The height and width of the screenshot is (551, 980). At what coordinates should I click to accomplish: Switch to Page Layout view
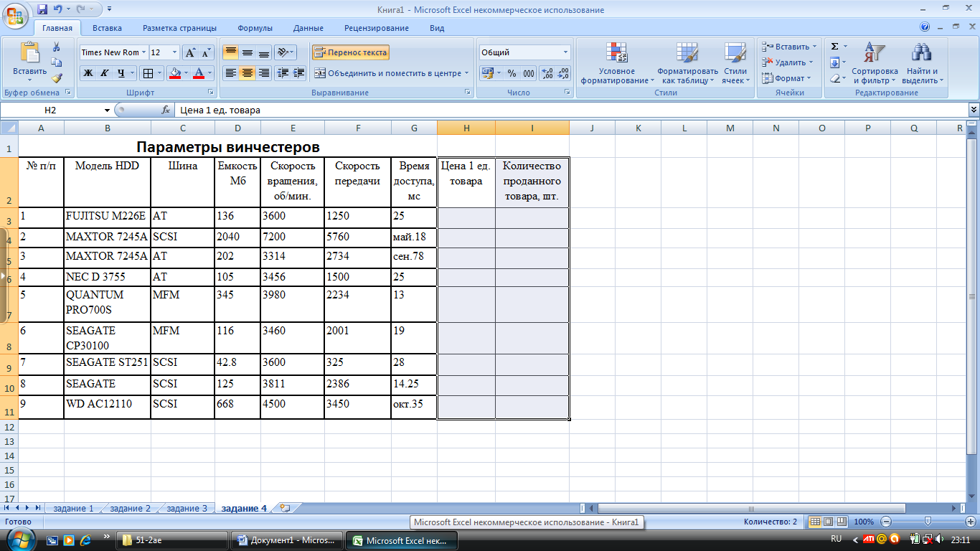click(x=829, y=522)
